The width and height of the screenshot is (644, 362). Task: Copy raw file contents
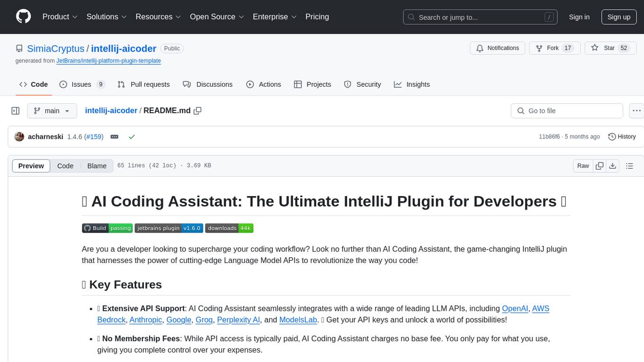pyautogui.click(x=599, y=166)
